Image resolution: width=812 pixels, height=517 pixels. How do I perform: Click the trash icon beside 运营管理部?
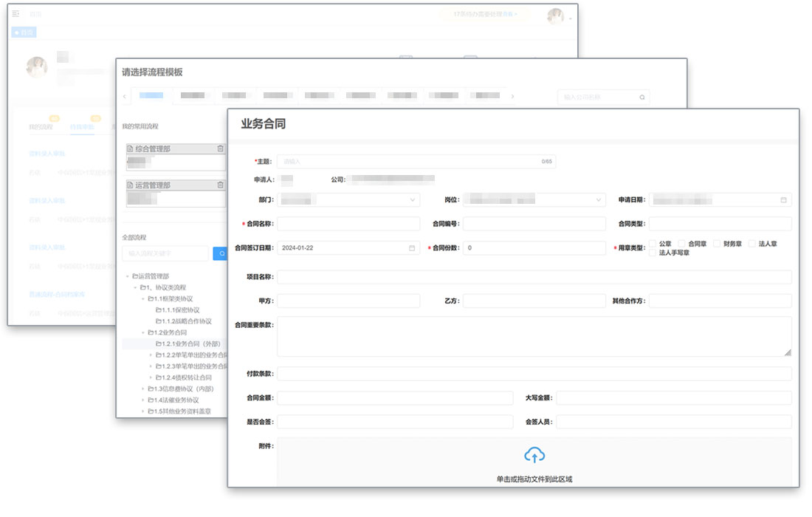coord(220,185)
